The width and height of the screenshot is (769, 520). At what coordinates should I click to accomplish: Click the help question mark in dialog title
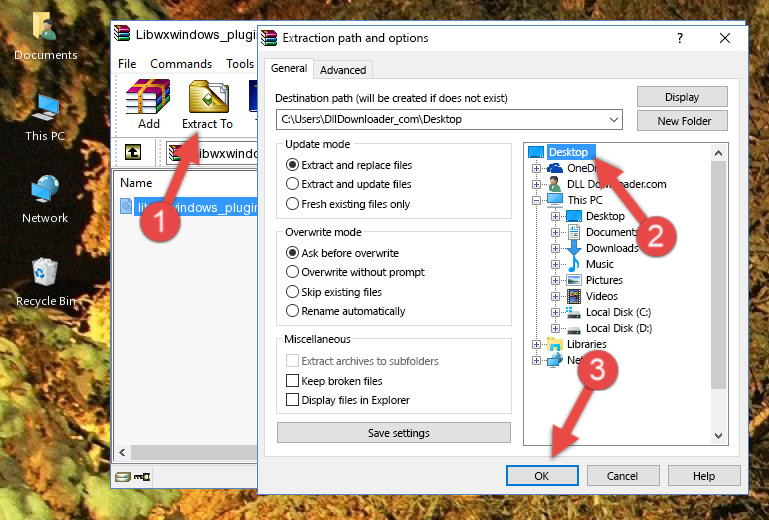680,38
